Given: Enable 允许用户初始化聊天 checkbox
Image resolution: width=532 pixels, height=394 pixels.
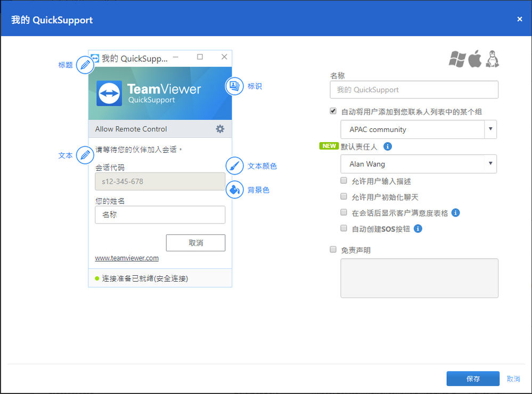Looking at the screenshot, I should pos(343,196).
